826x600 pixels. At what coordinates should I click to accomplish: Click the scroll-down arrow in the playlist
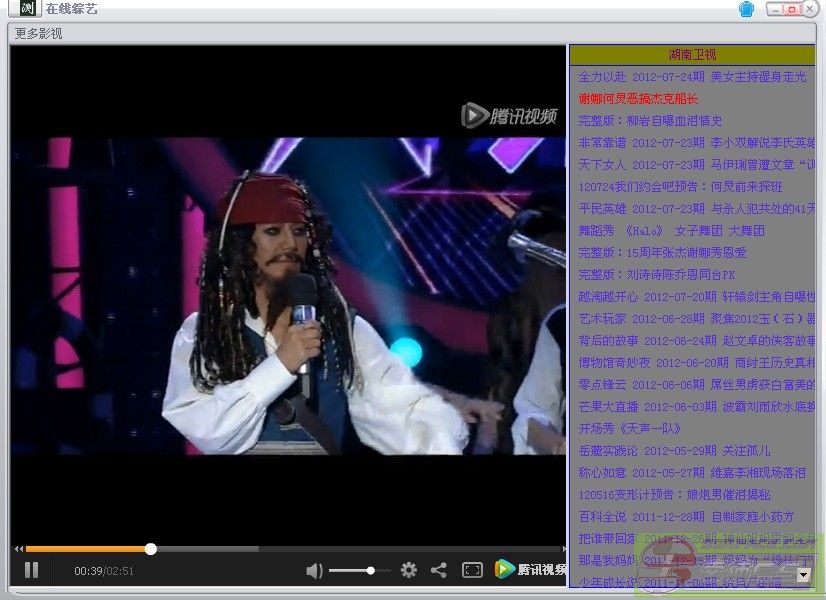coord(803,575)
